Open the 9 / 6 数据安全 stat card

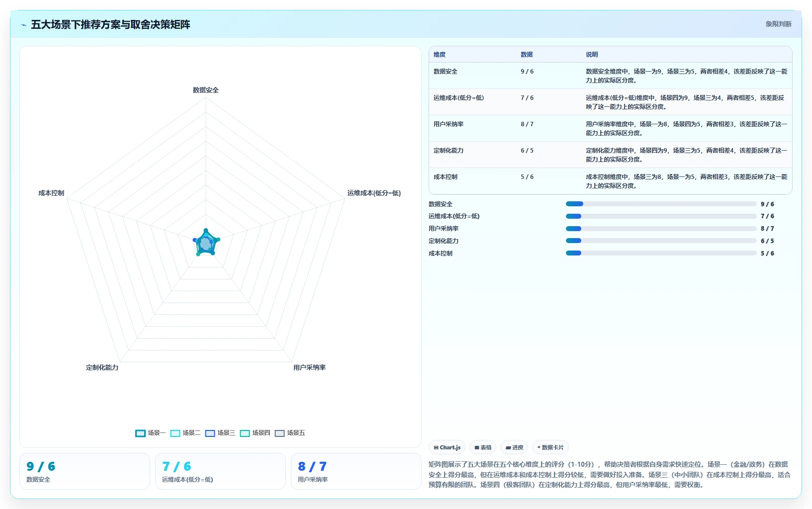(x=85, y=471)
